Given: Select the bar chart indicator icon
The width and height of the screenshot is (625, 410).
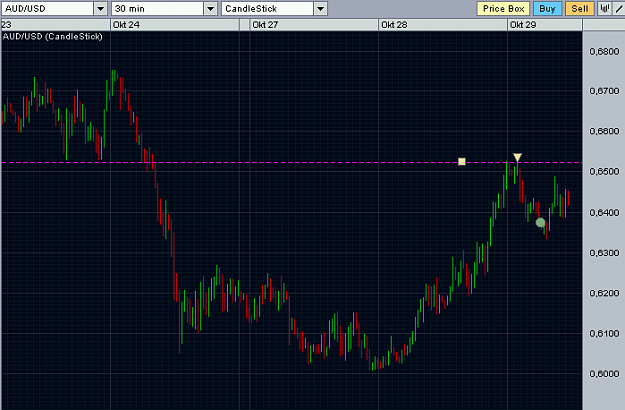Looking at the screenshot, I should tap(605, 9).
